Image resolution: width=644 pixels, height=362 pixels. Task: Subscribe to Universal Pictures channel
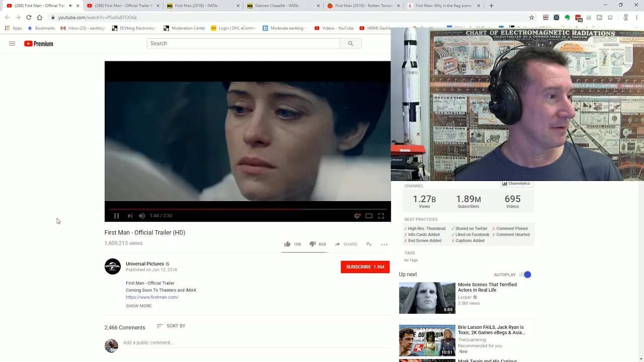pyautogui.click(x=365, y=267)
